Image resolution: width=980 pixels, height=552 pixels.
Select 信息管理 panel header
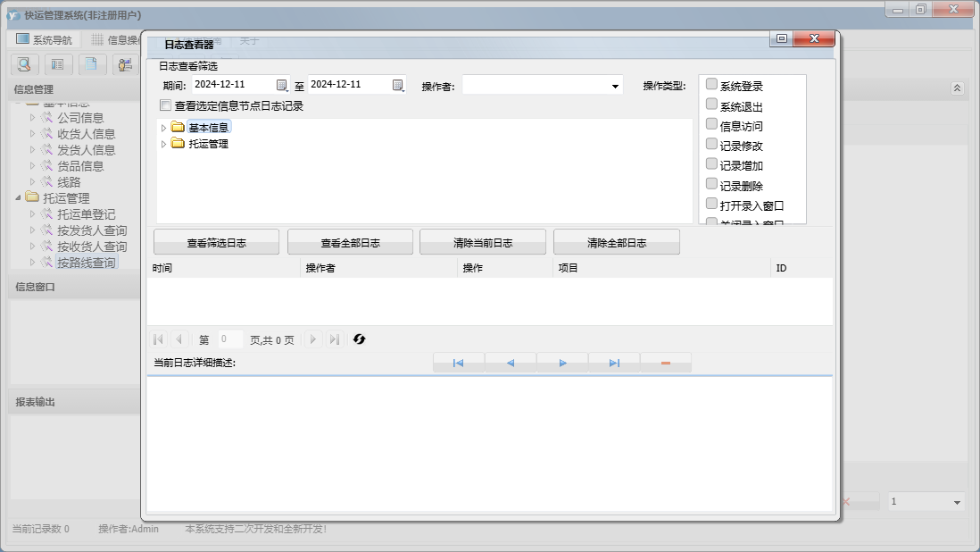click(74, 89)
